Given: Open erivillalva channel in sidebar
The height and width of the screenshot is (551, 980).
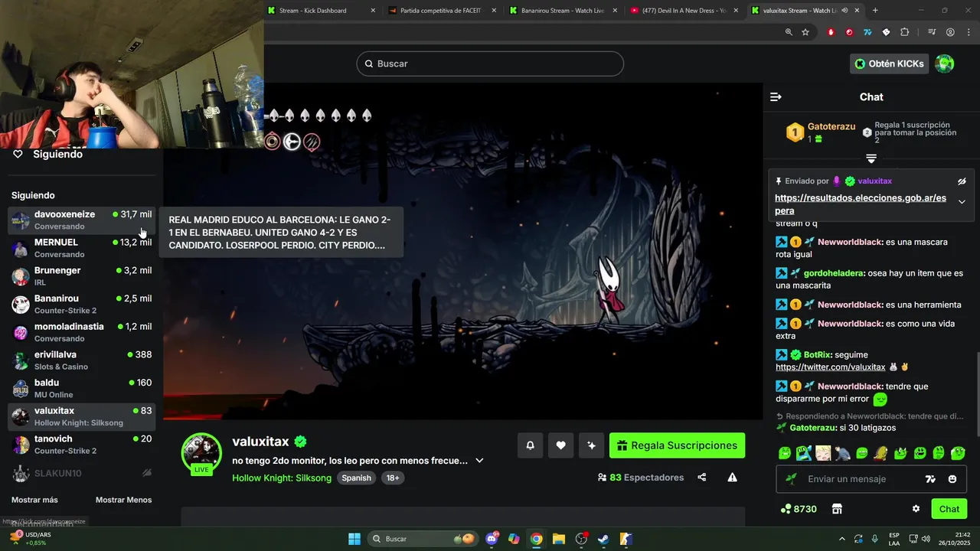Looking at the screenshot, I should [82, 360].
